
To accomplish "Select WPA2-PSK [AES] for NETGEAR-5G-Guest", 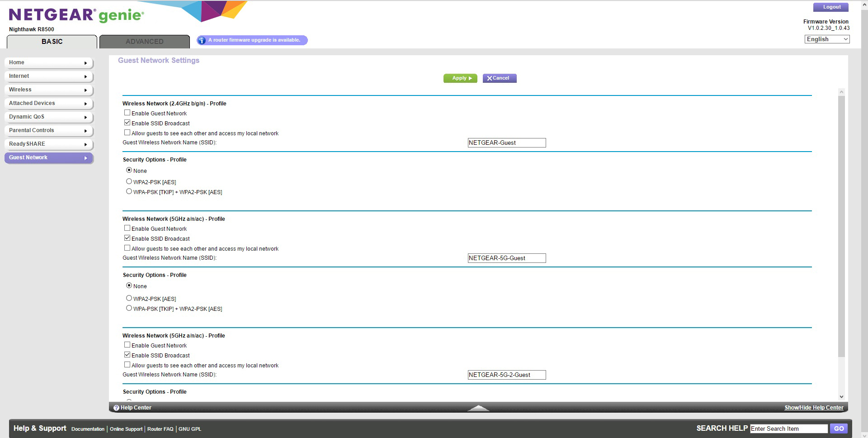I will click(129, 298).
